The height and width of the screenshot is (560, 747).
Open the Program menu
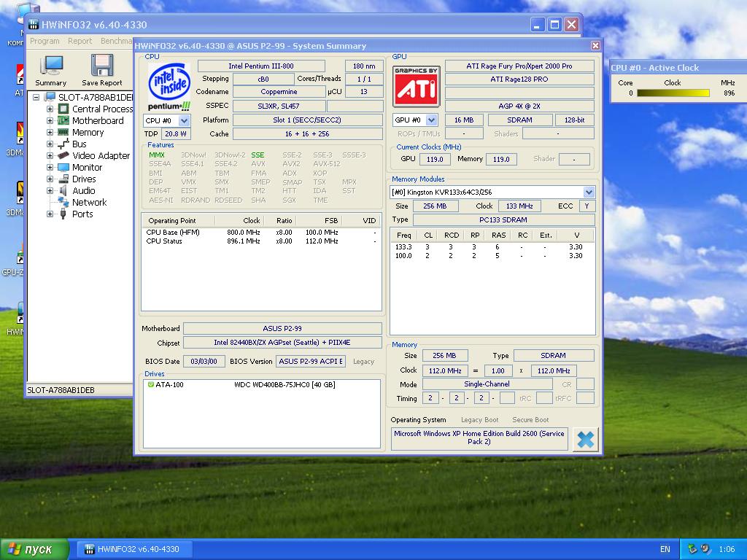(x=44, y=42)
